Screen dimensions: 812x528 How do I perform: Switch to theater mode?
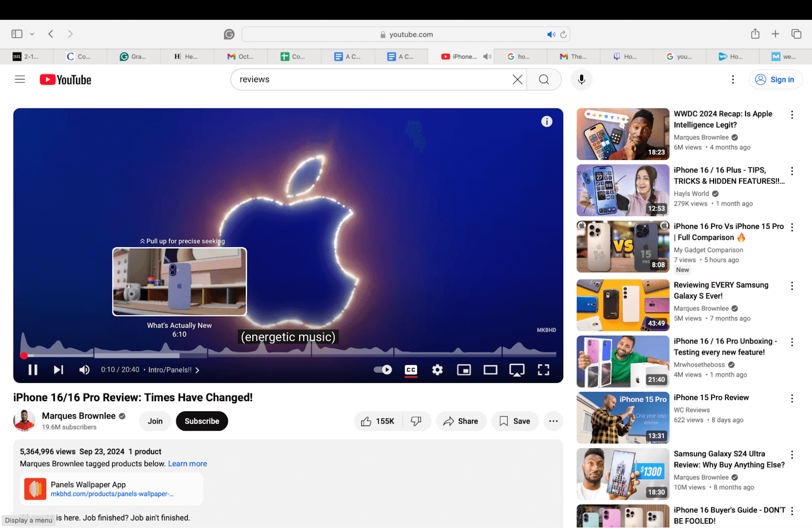click(x=490, y=370)
